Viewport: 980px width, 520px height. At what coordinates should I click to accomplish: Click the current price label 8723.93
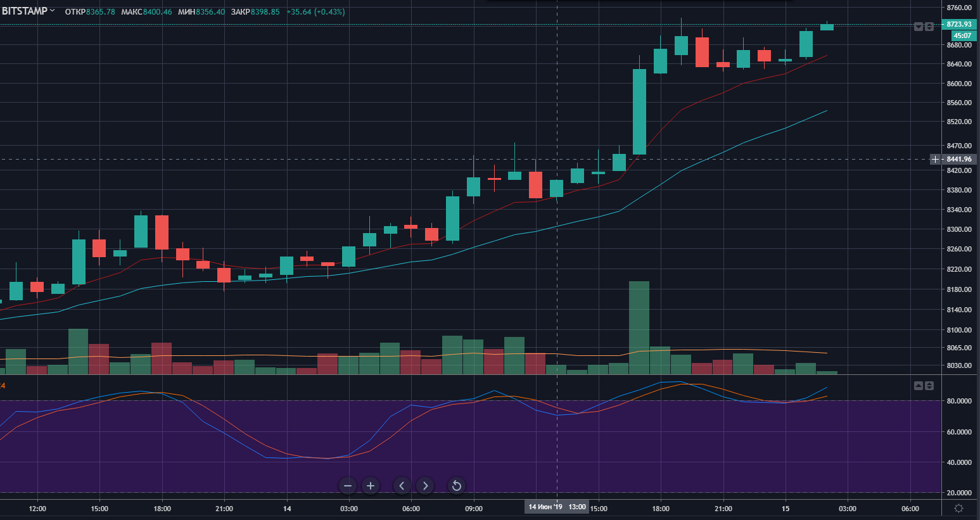(958, 24)
